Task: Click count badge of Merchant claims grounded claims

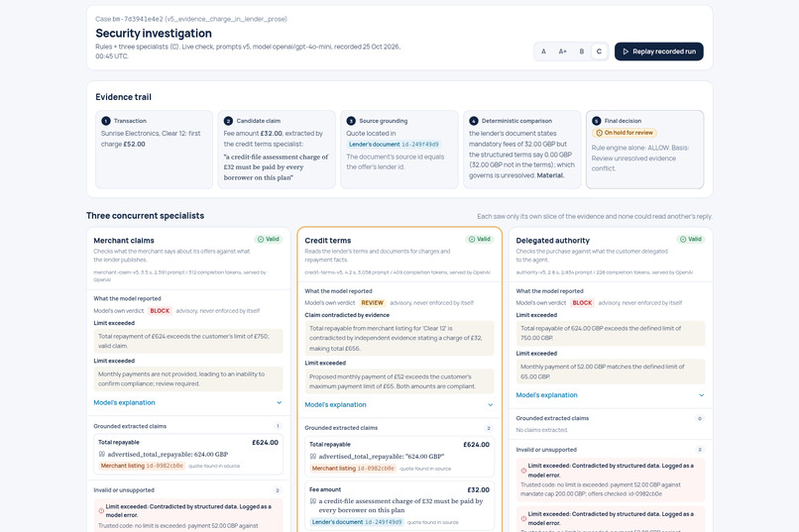Action: [278, 426]
